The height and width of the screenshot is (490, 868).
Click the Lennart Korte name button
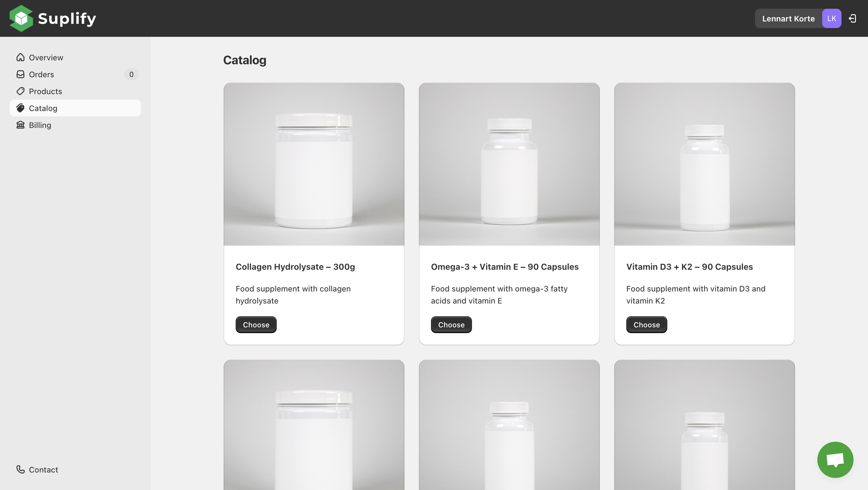click(788, 18)
